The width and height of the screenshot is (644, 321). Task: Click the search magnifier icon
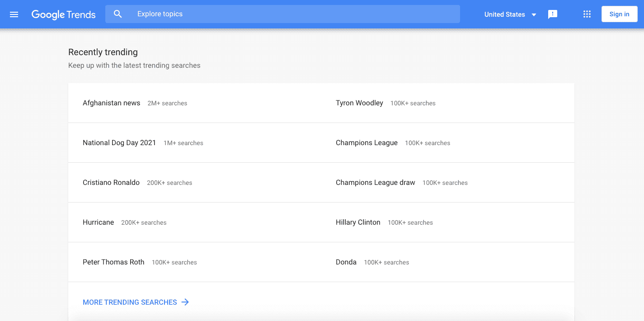(x=118, y=14)
